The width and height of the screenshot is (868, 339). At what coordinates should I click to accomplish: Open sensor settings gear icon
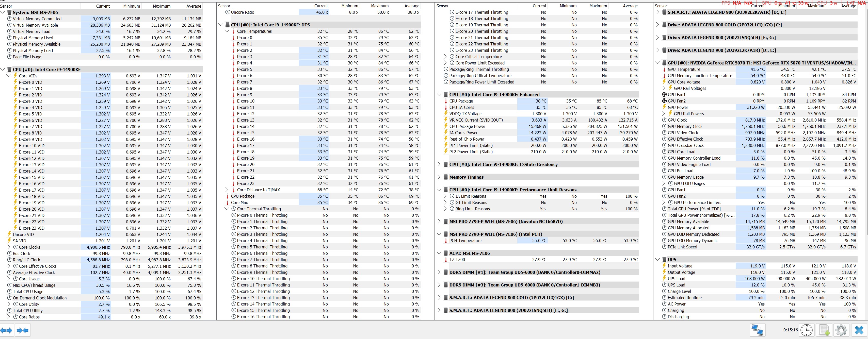coord(841,330)
